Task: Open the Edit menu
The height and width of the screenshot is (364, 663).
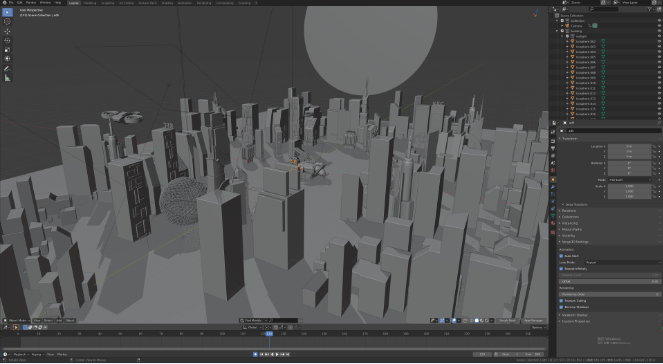Action: (20, 3)
